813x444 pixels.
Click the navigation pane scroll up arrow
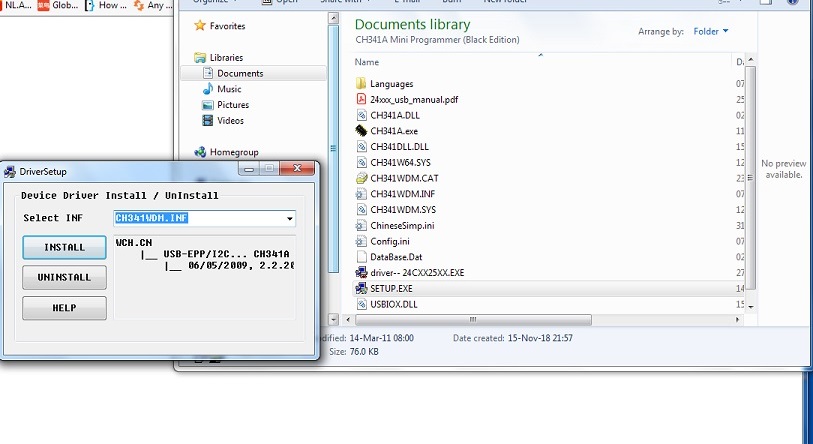click(333, 18)
